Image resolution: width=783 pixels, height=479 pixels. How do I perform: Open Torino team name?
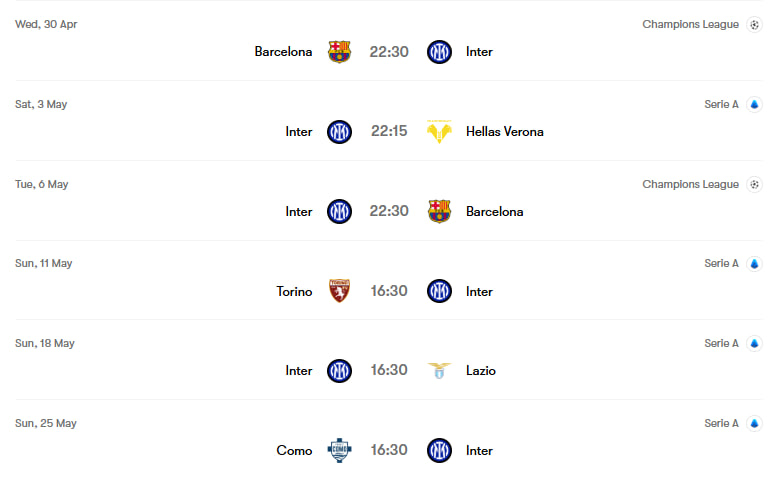[294, 291]
